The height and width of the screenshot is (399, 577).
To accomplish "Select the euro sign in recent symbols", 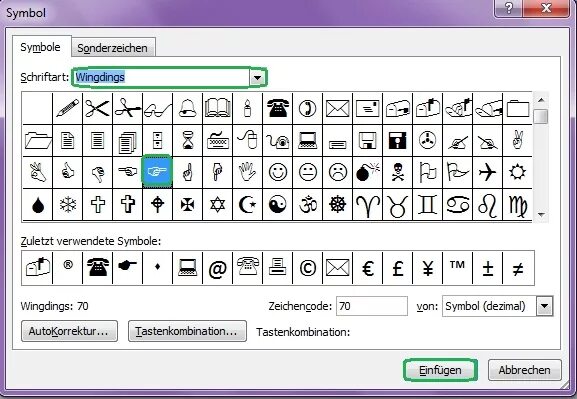I will click(367, 268).
